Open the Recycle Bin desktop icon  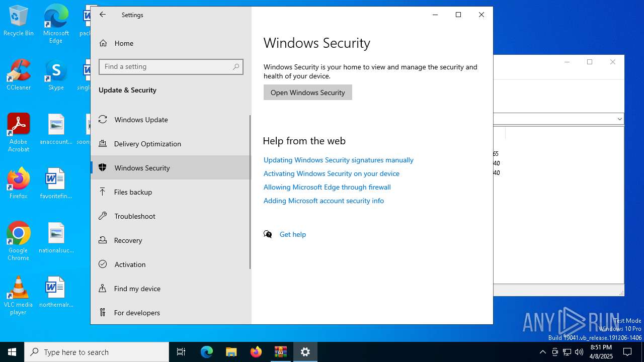point(19,21)
